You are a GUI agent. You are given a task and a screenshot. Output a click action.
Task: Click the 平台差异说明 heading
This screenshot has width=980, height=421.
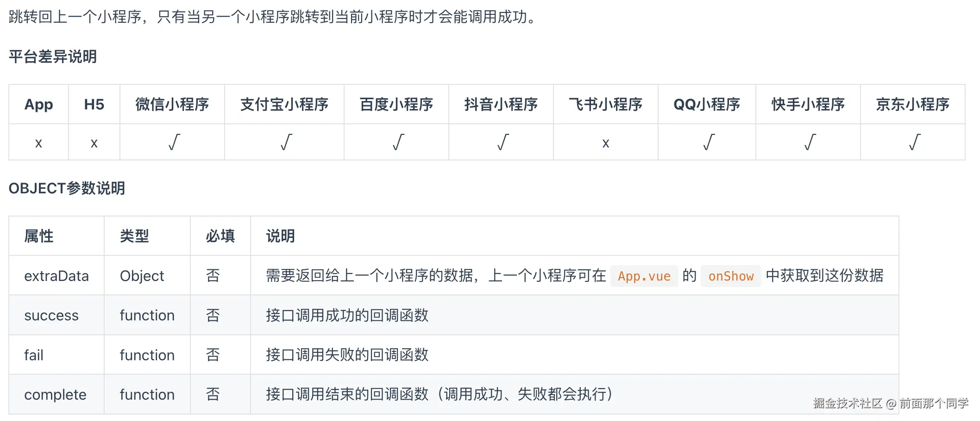53,57
